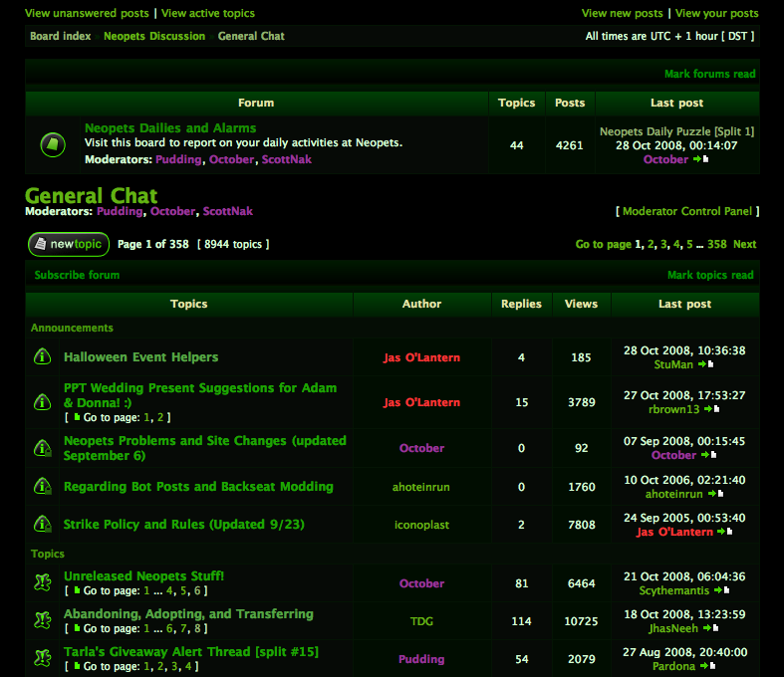784x677 pixels.
Task: Open View your posts
Action: pyautogui.click(x=717, y=14)
